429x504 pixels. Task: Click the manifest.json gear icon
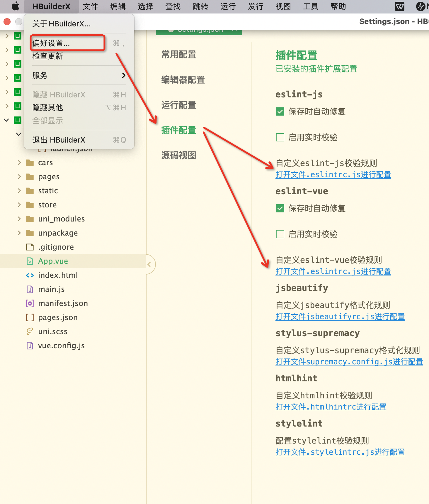30,303
